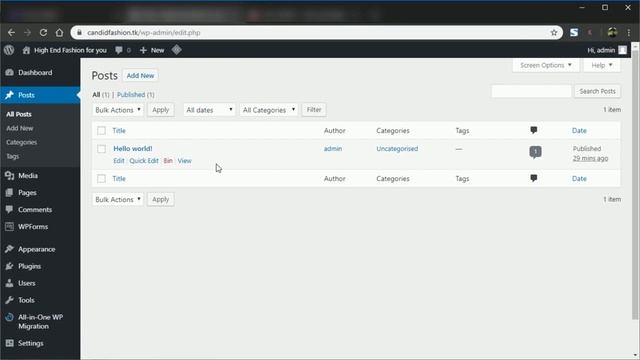Screen dimensions: 640x360
Task: Open the Plugins menu
Action: tap(40, 266)
